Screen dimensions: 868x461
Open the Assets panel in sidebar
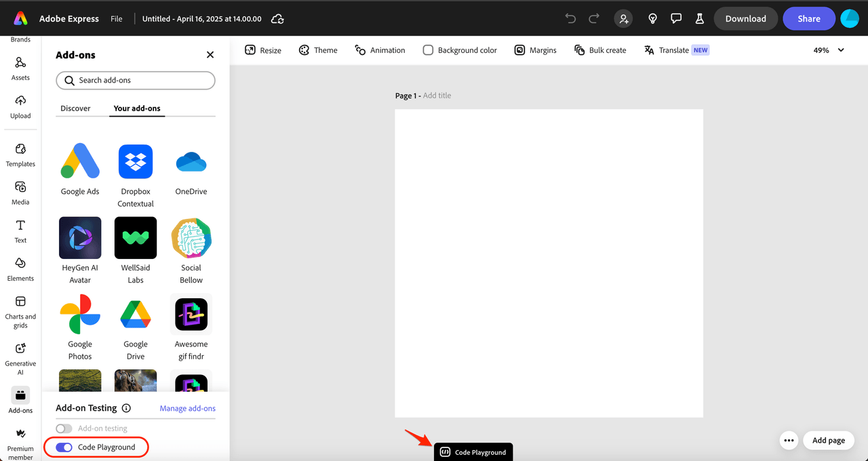pos(20,68)
